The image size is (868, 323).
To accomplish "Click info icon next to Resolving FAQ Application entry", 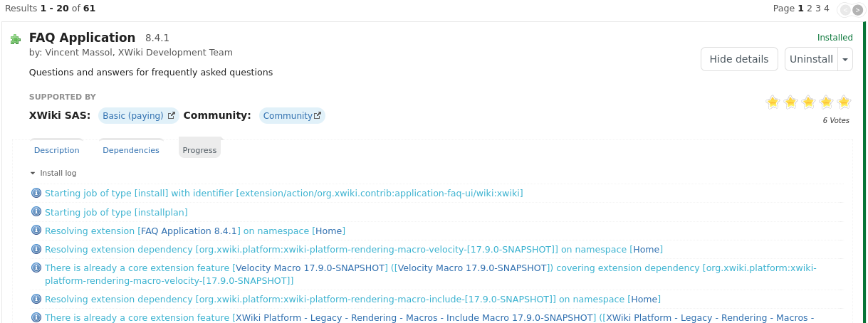I will (36, 231).
